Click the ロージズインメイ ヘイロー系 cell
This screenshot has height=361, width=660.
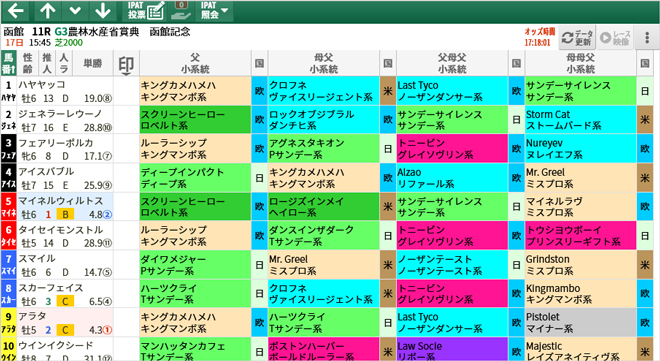[324, 207]
